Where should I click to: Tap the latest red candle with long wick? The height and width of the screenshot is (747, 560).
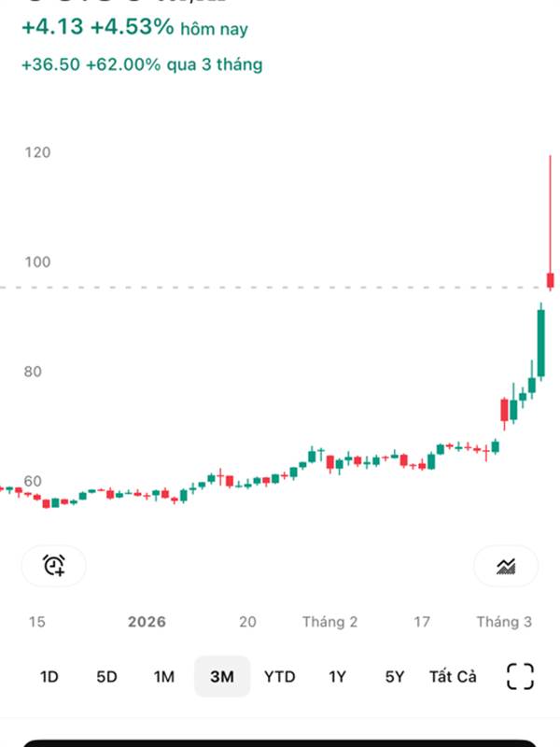[x=551, y=278]
